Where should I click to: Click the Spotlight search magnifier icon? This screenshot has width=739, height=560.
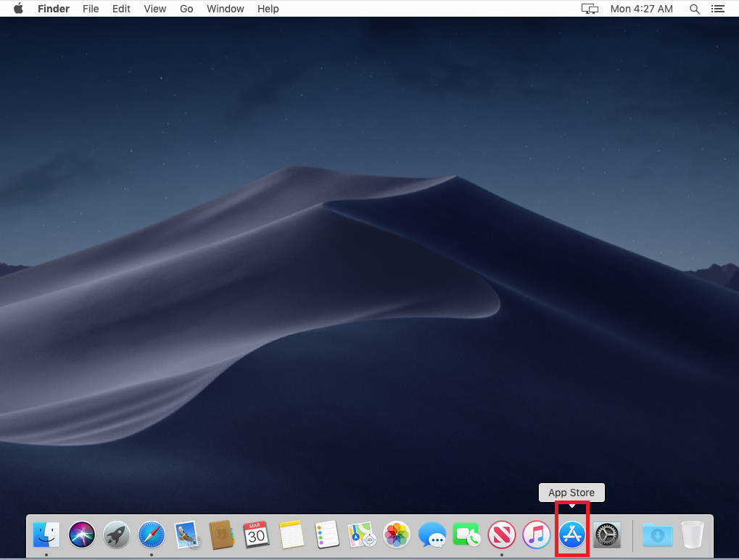[694, 9]
